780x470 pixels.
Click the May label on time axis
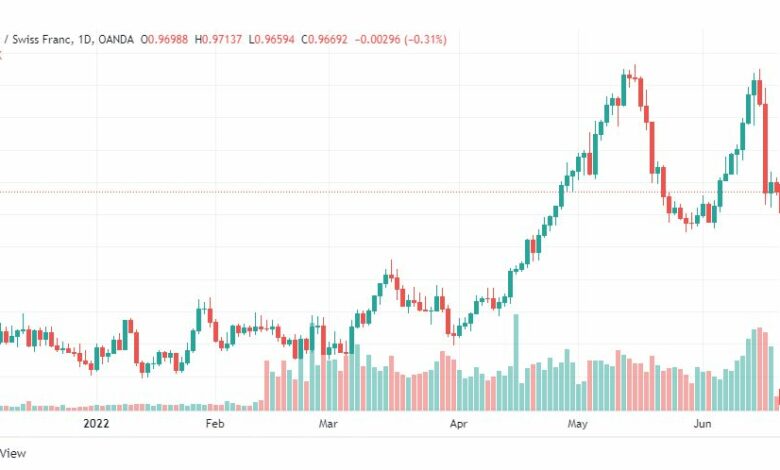(x=578, y=424)
